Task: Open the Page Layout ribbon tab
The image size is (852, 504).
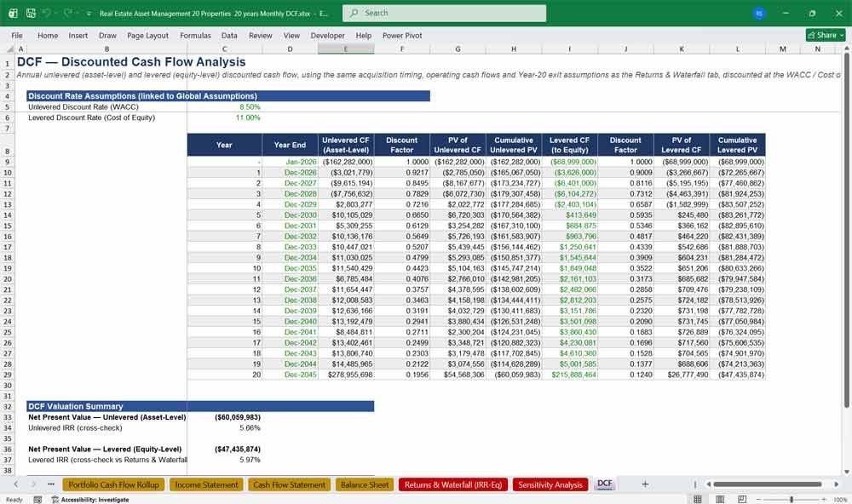Action: click(147, 35)
